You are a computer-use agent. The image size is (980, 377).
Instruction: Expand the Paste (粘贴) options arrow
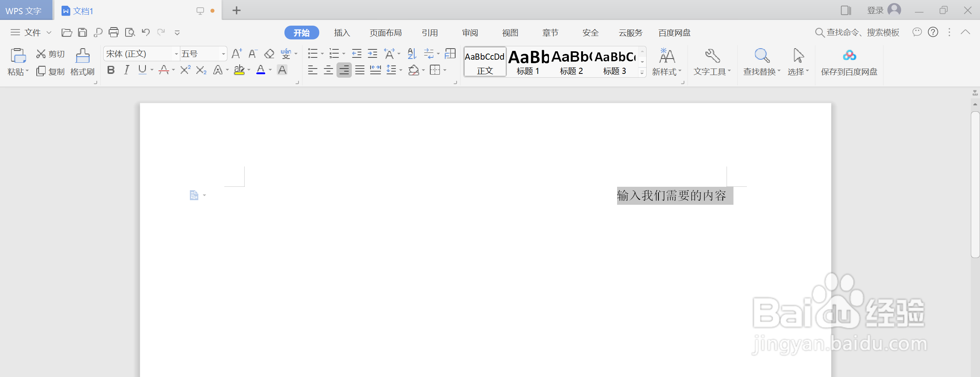tap(27, 71)
